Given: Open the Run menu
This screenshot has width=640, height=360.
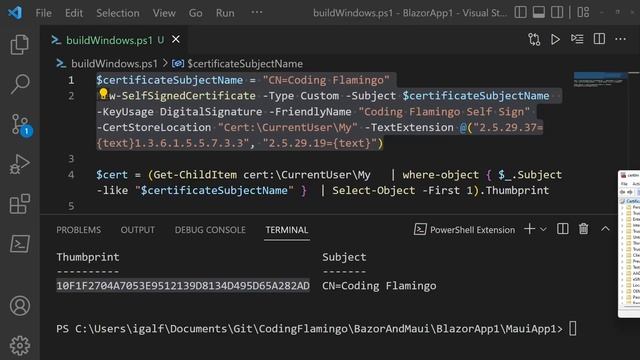Looking at the screenshot, I should (225, 13).
